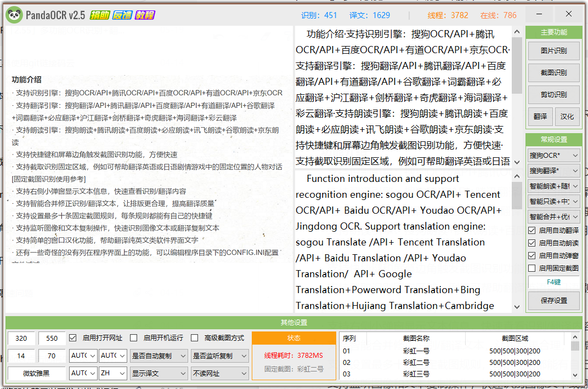The height and width of the screenshot is (389, 588).
Task: Enable 启用固定截图 checkbox
Action: pyautogui.click(x=532, y=268)
